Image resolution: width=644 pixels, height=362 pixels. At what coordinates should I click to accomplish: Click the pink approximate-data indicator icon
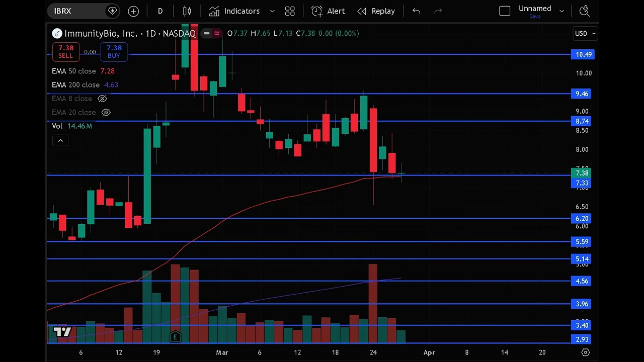[217, 33]
